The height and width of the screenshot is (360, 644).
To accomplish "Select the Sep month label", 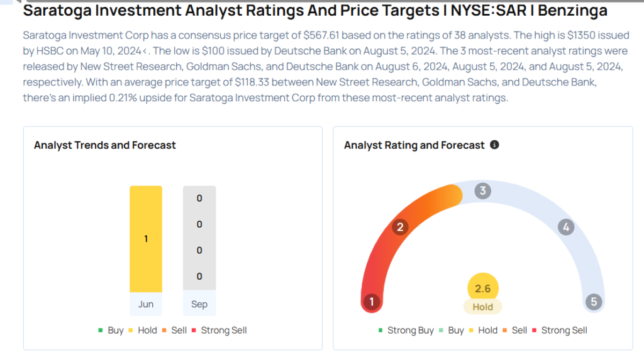I will click(x=199, y=305).
